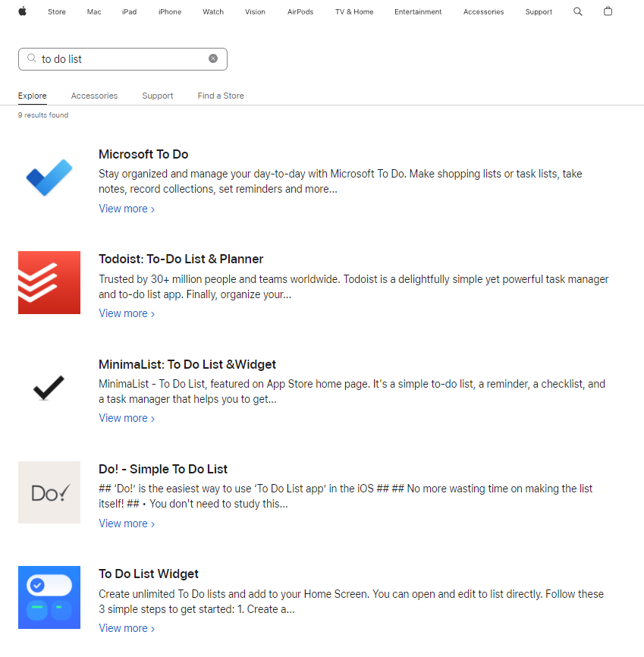Click the Apple logo home icon
The height and width of the screenshot is (657, 644).
coord(23,11)
